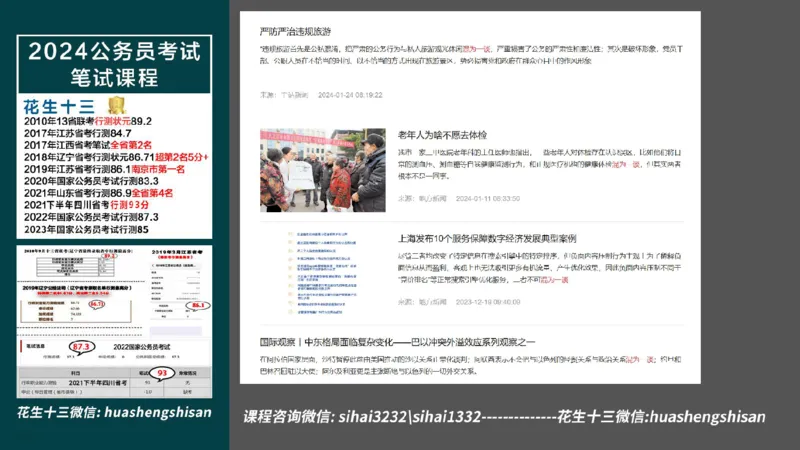Click the line 2017年江苏省考行测84.7
This screenshot has width=800, height=450.
[78, 133]
